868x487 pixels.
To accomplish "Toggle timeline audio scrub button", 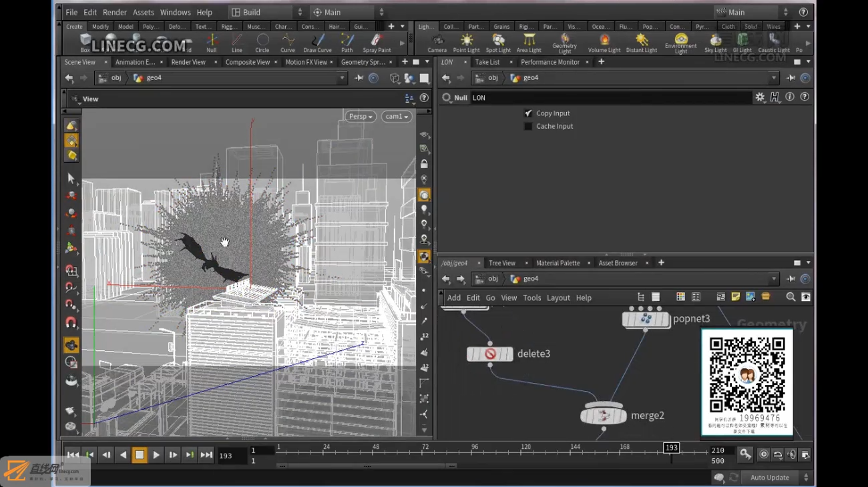I will 791,454.
